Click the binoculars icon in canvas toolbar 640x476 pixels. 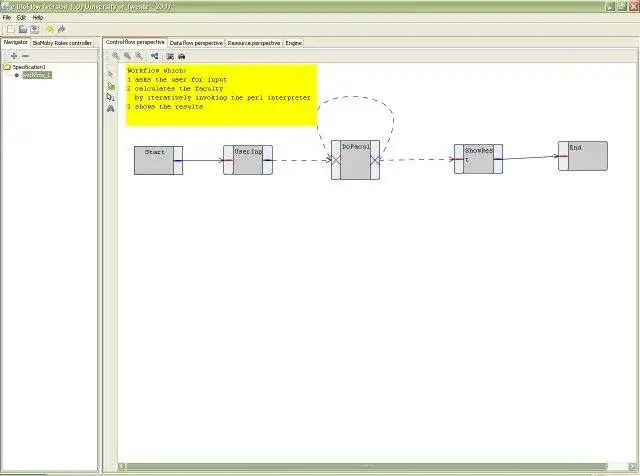point(182,56)
